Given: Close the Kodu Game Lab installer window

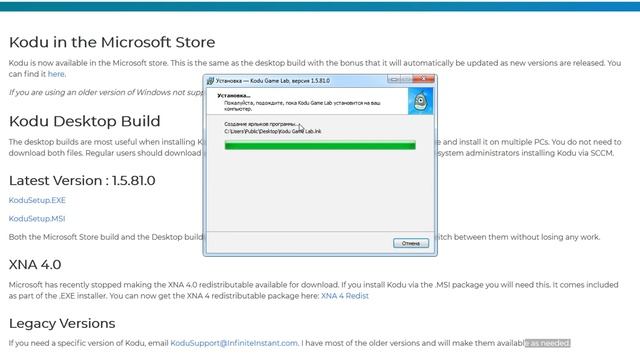Looking at the screenshot, I should (423, 79).
